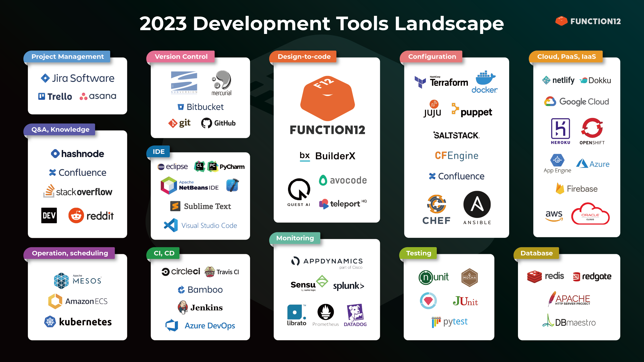644x362 pixels.
Task: Select the Kubernetes helm icon
Action: (50, 322)
